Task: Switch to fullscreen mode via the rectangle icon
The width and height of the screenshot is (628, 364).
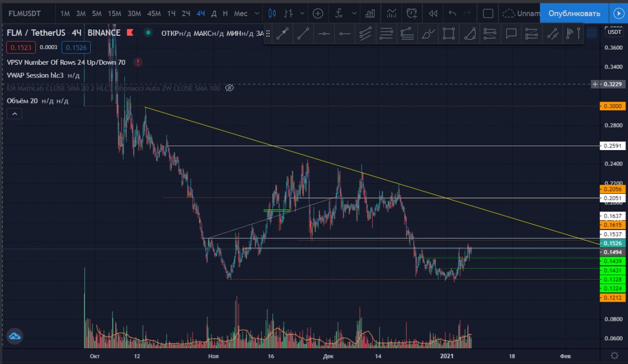Action: [488, 13]
